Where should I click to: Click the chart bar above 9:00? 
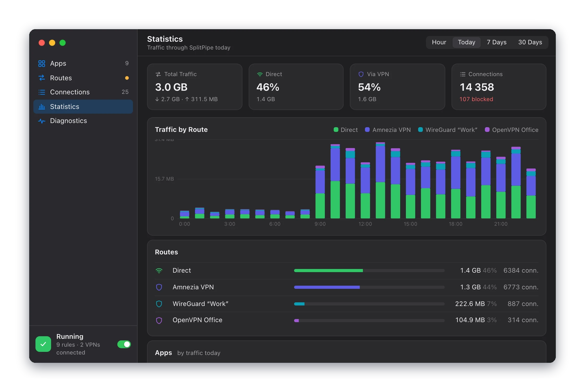click(x=320, y=192)
